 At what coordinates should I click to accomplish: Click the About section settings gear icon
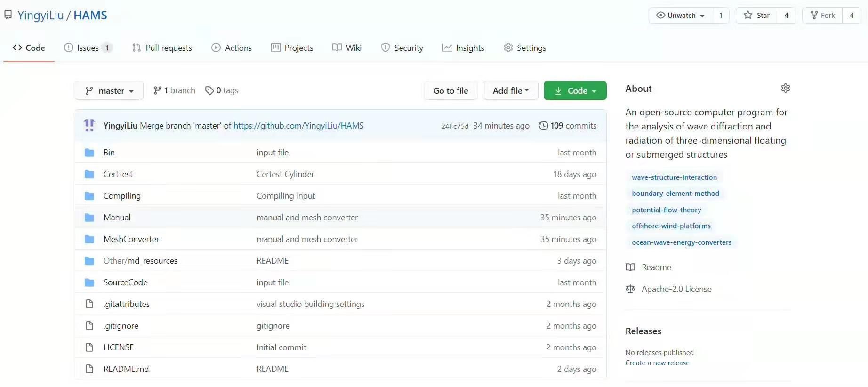[x=785, y=88]
